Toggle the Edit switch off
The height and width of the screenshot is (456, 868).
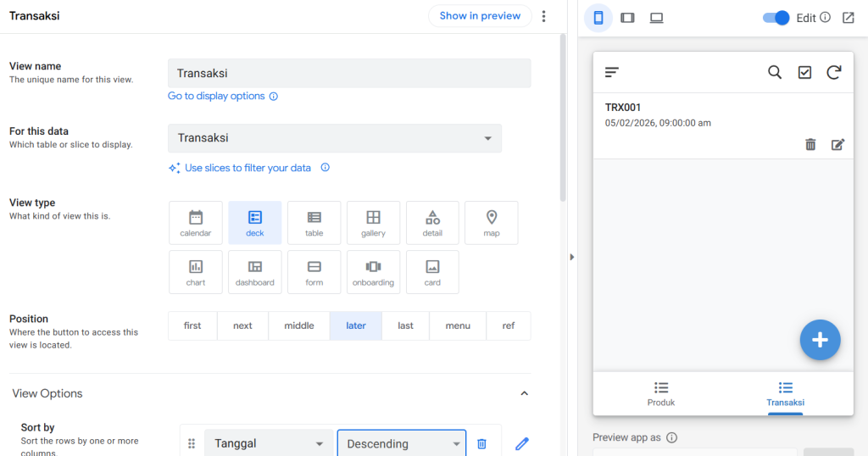tap(776, 18)
